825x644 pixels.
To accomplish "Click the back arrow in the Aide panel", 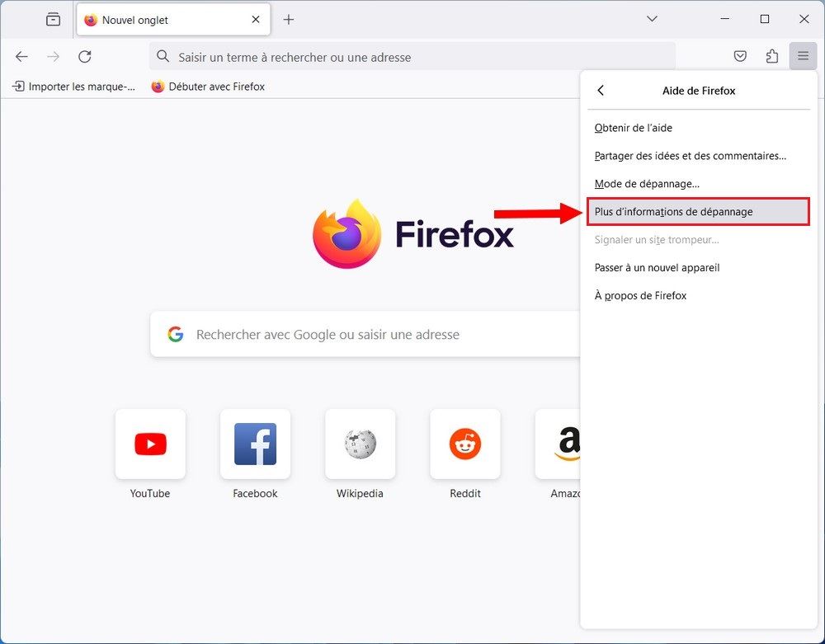I will pos(601,91).
